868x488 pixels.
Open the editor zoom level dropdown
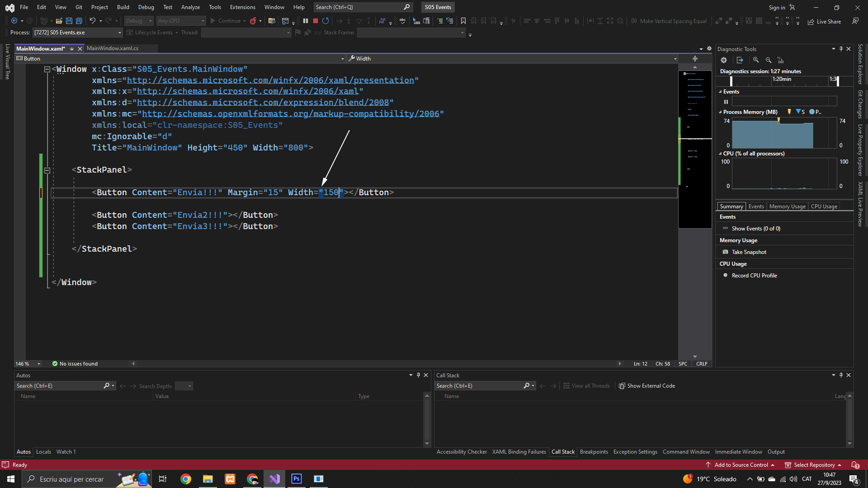[x=39, y=364]
